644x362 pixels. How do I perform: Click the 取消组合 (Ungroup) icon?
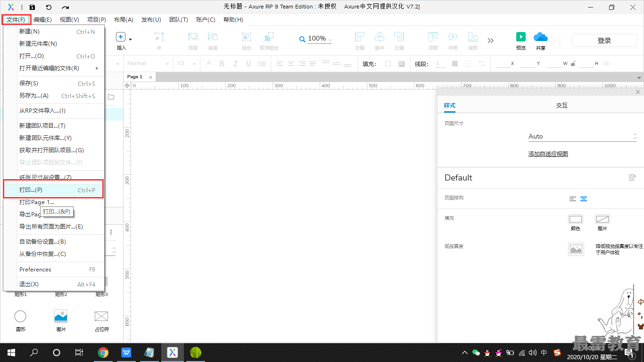coord(269,37)
